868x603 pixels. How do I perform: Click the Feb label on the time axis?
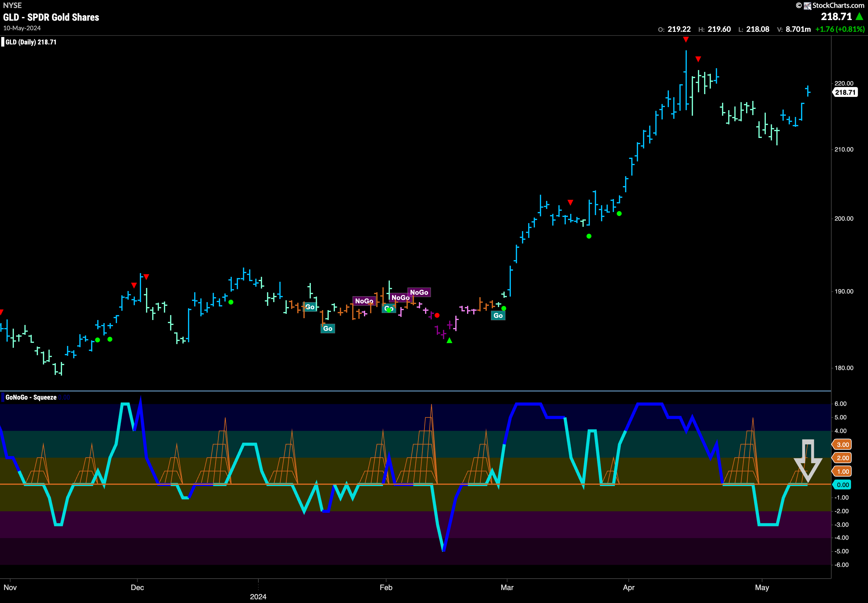(386, 587)
